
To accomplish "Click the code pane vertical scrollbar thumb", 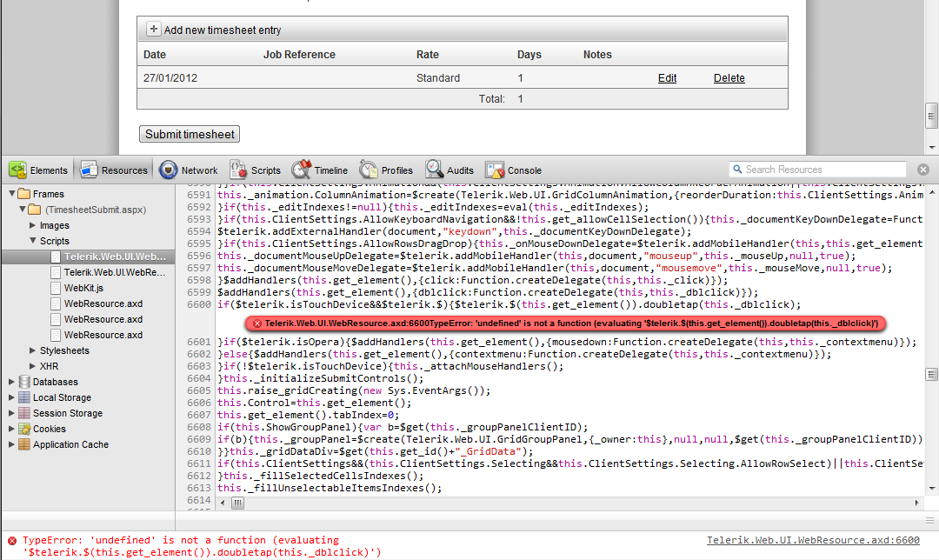I will (x=931, y=374).
